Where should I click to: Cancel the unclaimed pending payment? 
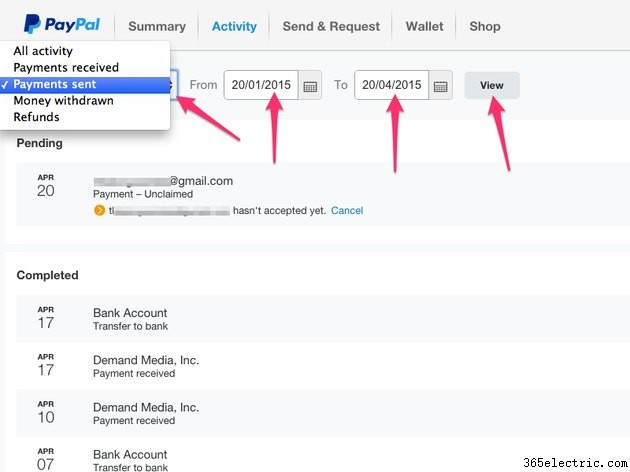point(347,210)
